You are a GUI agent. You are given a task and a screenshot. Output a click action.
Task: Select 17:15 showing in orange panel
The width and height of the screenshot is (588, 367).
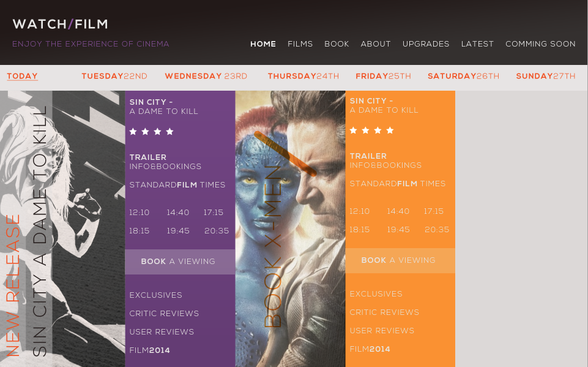click(434, 211)
